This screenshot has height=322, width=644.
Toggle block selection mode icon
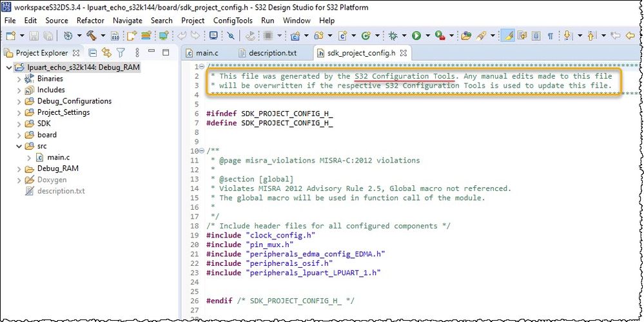(536, 35)
